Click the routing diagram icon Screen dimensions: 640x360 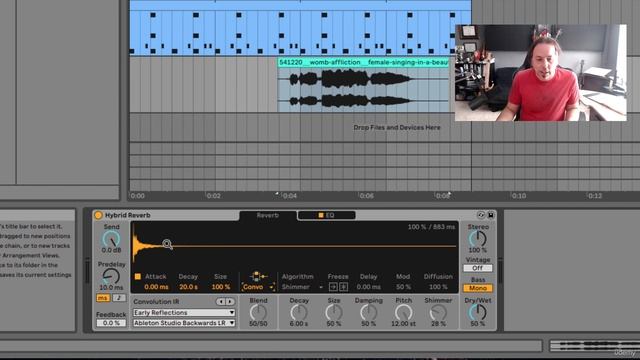258,276
